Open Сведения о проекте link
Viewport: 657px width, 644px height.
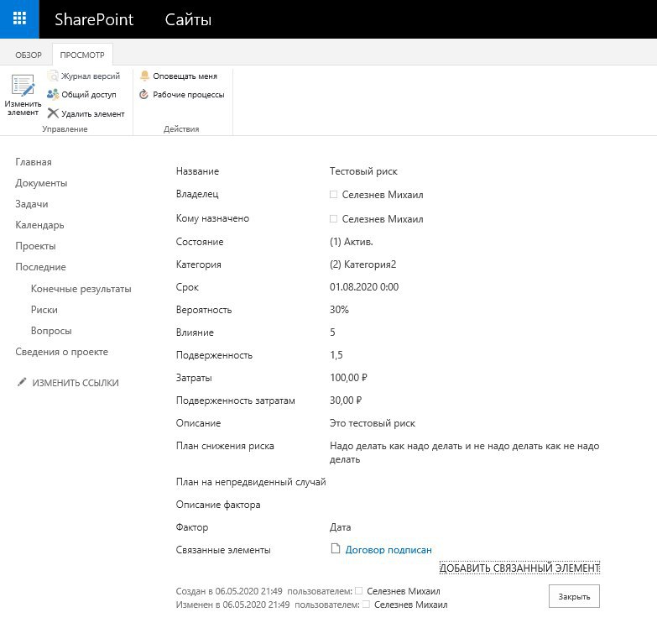click(61, 351)
